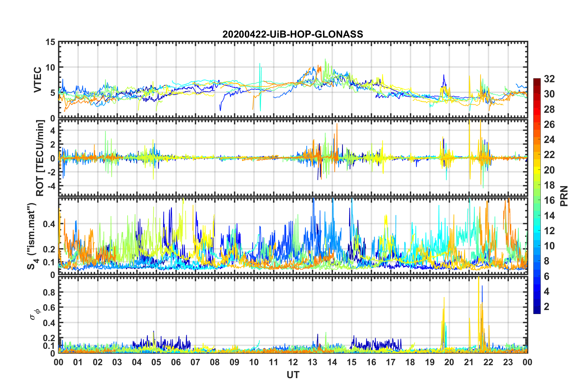Select x-axis hour tick label 21
The width and height of the screenshot is (586, 392).
click(x=469, y=362)
